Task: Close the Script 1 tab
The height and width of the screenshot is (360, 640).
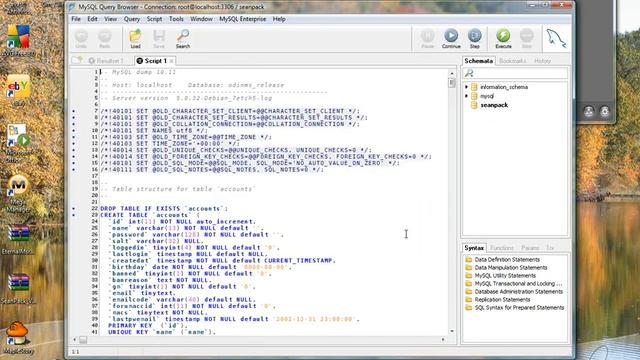Action: 171,61
